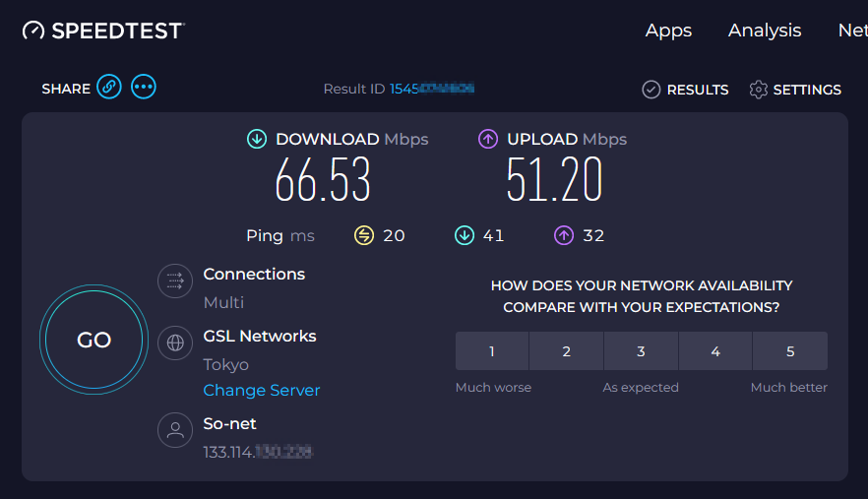Image resolution: width=868 pixels, height=499 pixels.
Task: Click the RESULTS label
Action: click(698, 90)
